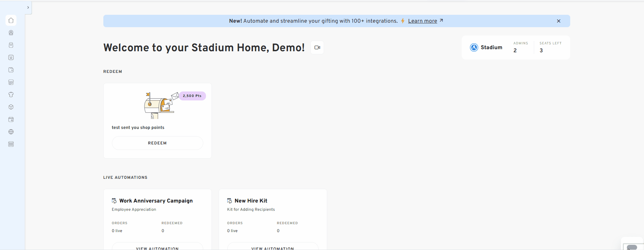This screenshot has width=644, height=250.
Task: Click the ADMINS count 2
Action: [515, 51]
